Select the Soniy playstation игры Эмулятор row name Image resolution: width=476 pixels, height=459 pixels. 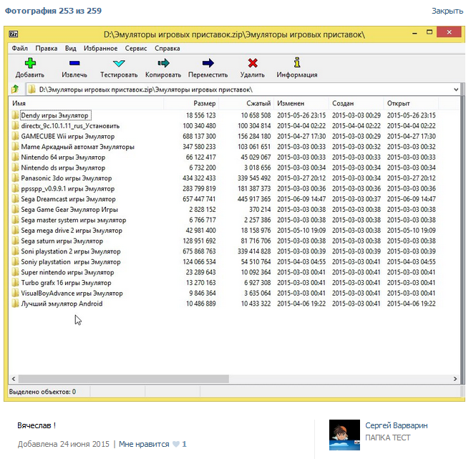(x=71, y=262)
